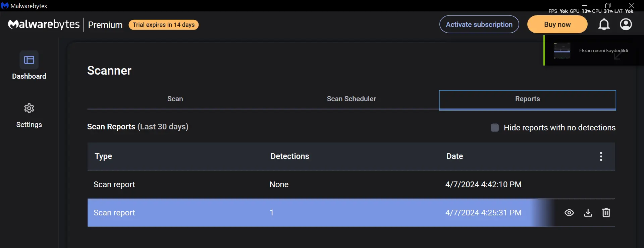
Task: Switch to the Scan tab
Action: point(175,99)
